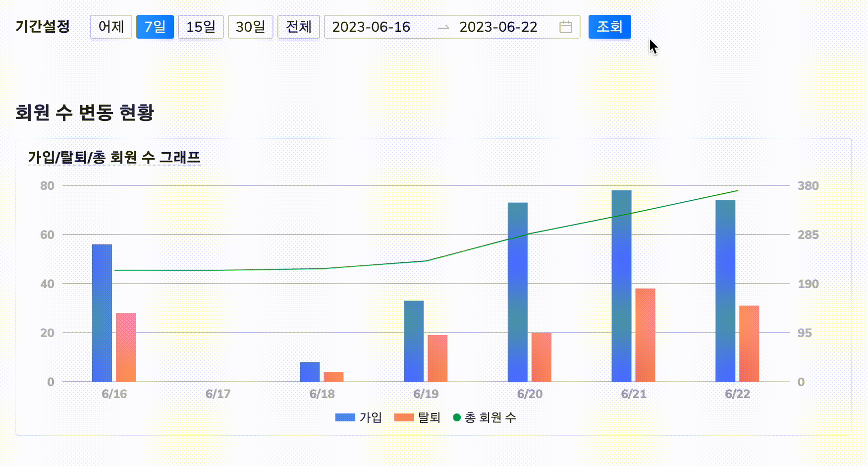Viewport: 868px width, 466px height.
Task: Click the blue 가입 bar for 6/21
Action: coord(621,286)
